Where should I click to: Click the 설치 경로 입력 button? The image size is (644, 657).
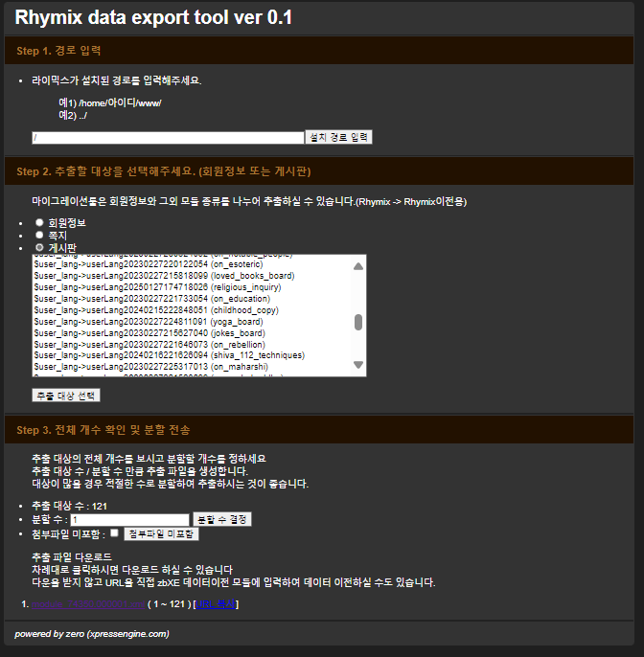(339, 137)
